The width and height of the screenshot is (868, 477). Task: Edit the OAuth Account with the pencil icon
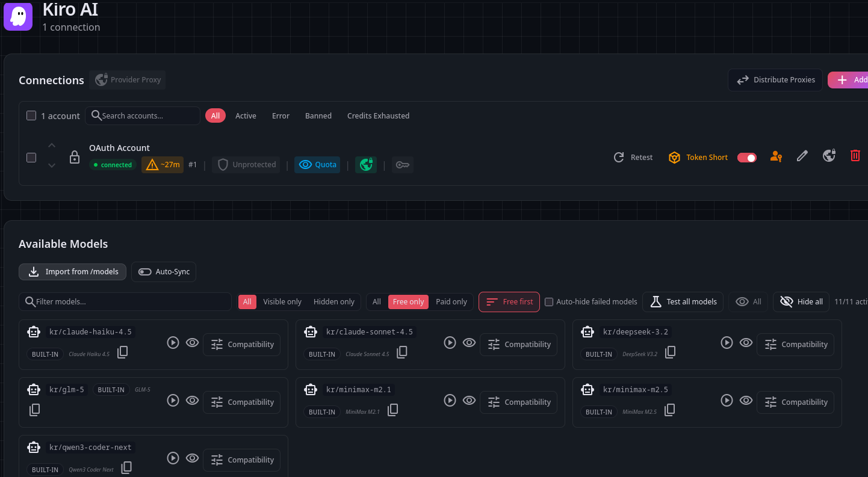click(x=802, y=156)
